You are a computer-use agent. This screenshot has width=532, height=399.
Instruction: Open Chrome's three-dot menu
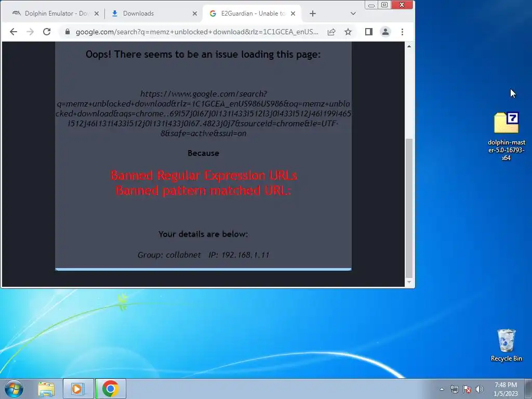point(403,32)
